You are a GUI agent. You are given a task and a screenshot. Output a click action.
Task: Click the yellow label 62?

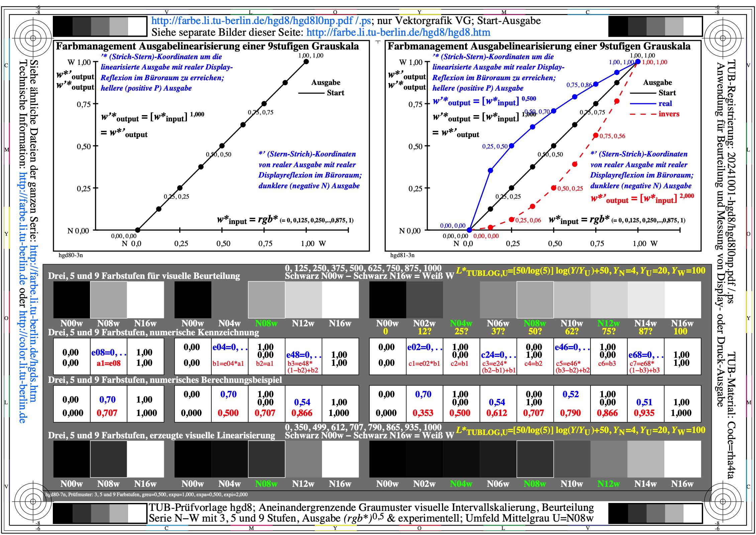(x=572, y=331)
